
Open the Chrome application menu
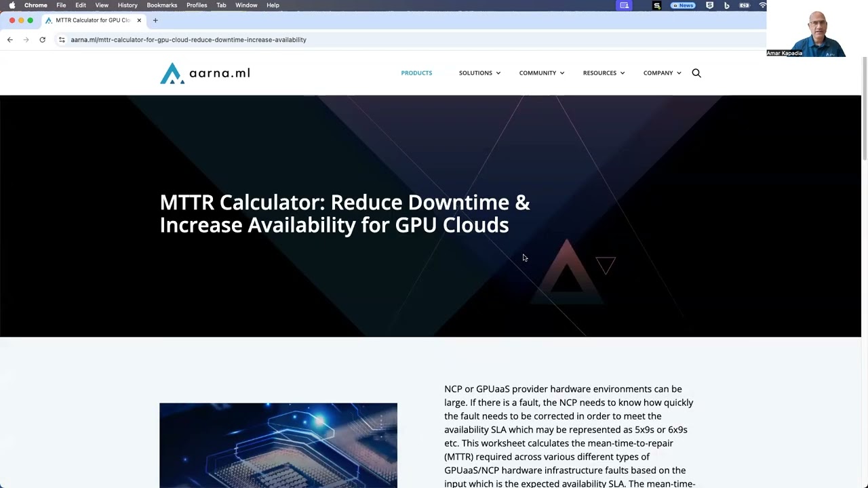point(36,5)
